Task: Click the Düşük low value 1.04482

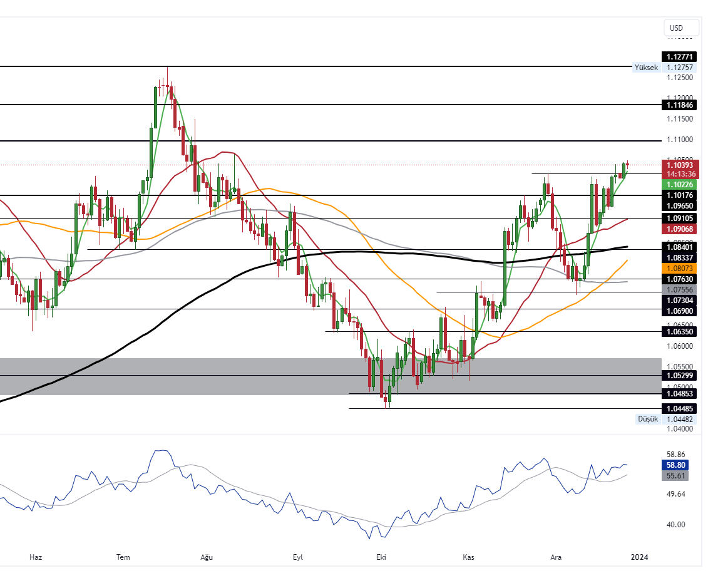Action: [678, 419]
